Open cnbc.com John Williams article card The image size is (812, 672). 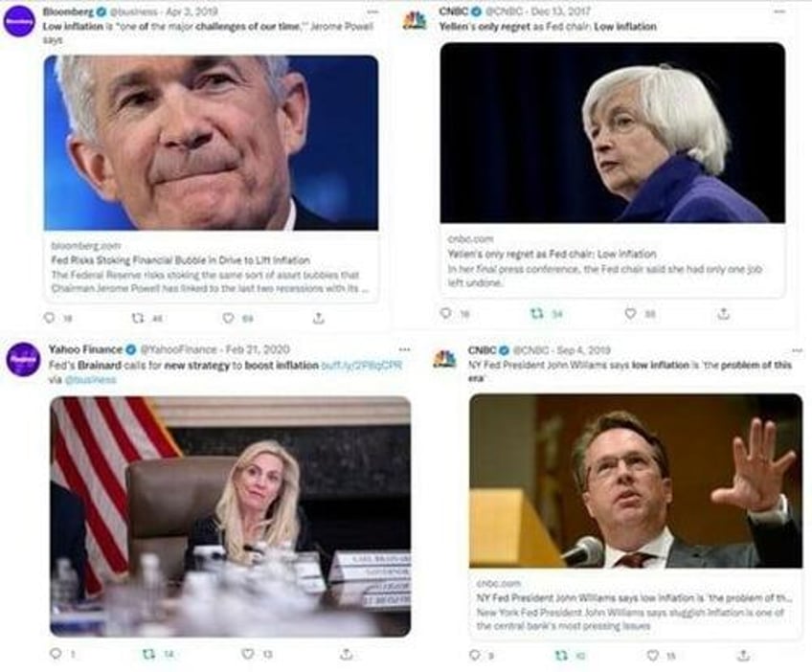click(x=636, y=604)
